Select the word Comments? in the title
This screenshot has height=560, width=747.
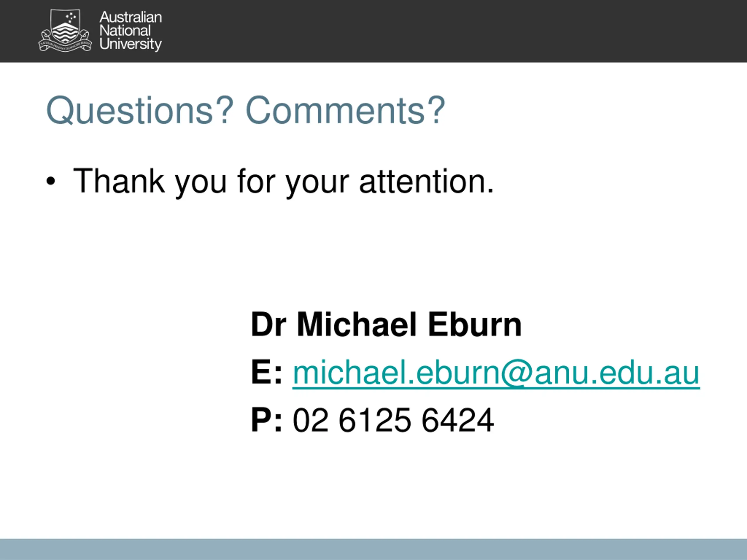click(345, 110)
